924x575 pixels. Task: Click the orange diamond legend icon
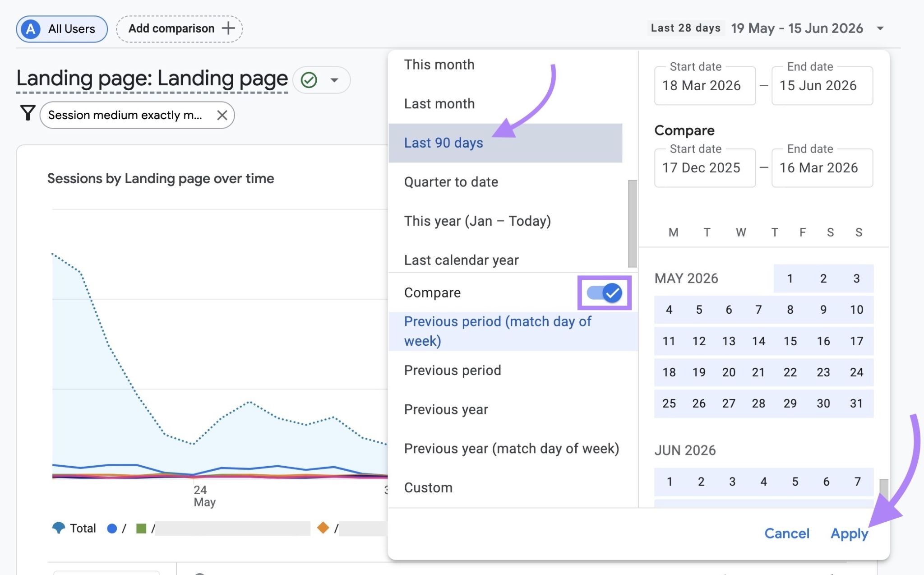(x=323, y=527)
